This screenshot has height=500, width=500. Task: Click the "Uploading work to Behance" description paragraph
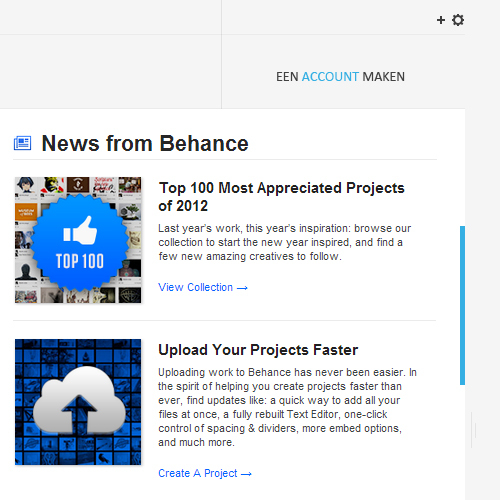pyautogui.click(x=287, y=407)
